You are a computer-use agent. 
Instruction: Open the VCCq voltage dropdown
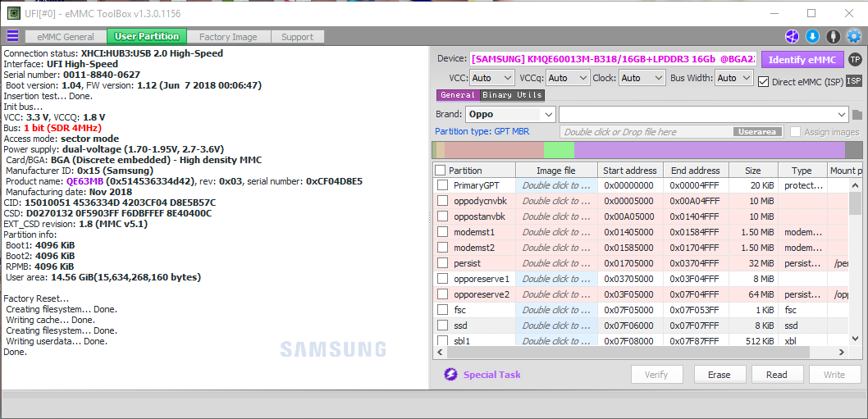click(568, 78)
